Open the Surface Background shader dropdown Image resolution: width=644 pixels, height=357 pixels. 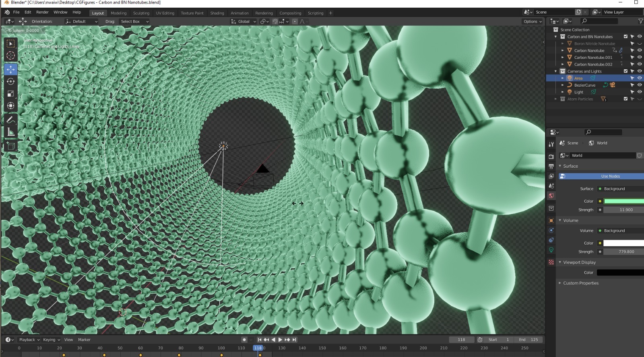point(620,189)
